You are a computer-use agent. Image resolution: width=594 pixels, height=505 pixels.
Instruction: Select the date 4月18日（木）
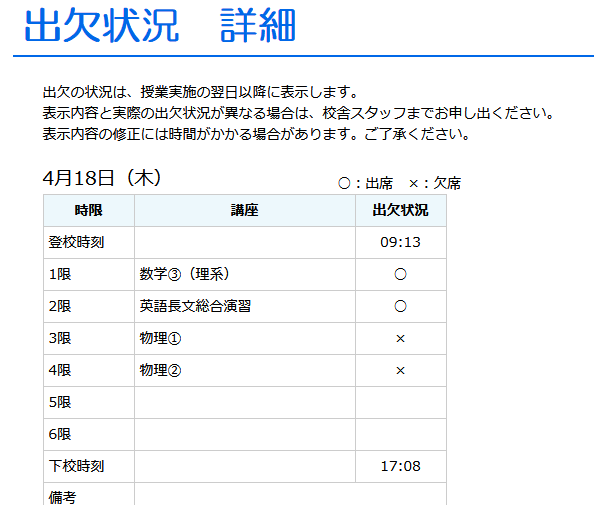click(102, 178)
